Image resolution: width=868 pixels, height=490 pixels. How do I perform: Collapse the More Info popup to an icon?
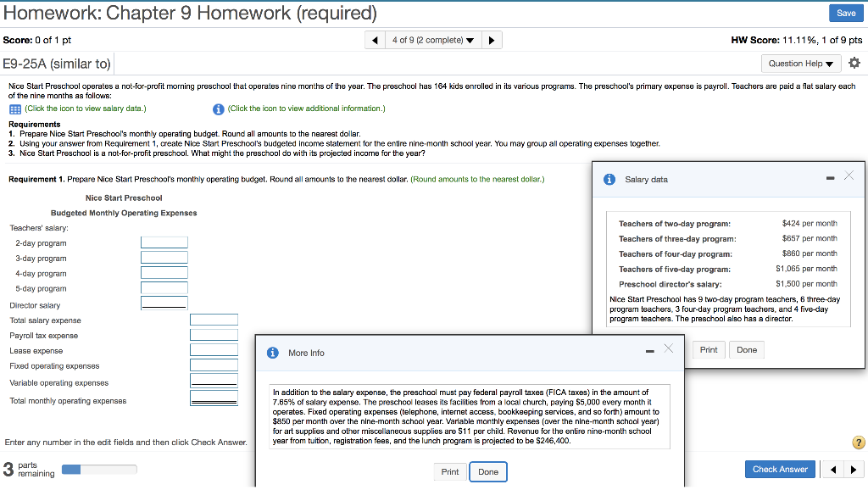tap(649, 349)
